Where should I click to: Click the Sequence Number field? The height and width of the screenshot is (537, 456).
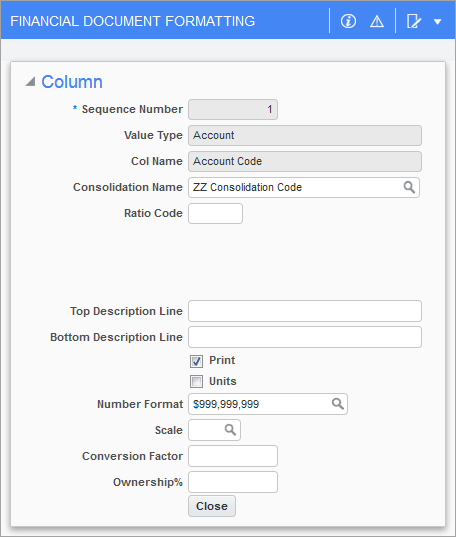coord(233,109)
